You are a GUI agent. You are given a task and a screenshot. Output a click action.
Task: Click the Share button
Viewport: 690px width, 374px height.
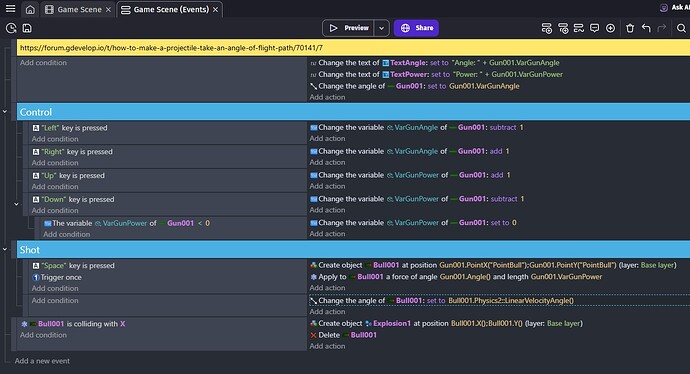(x=416, y=28)
